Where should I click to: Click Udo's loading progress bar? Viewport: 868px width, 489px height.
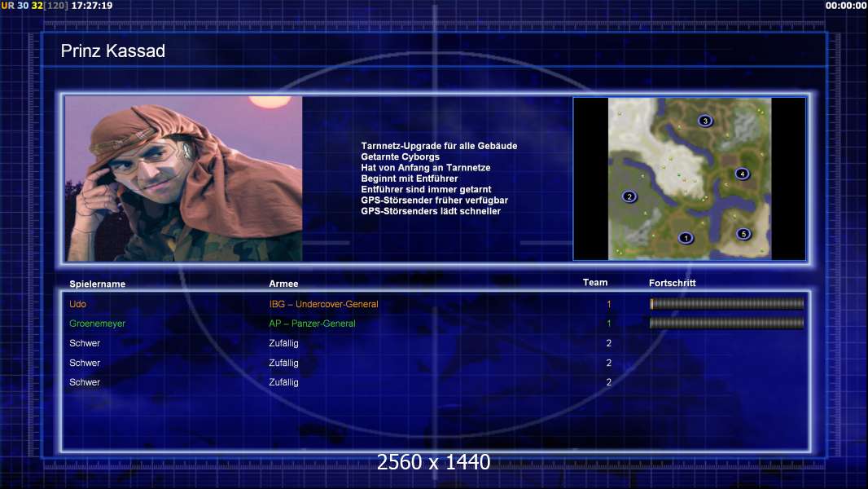coord(727,303)
